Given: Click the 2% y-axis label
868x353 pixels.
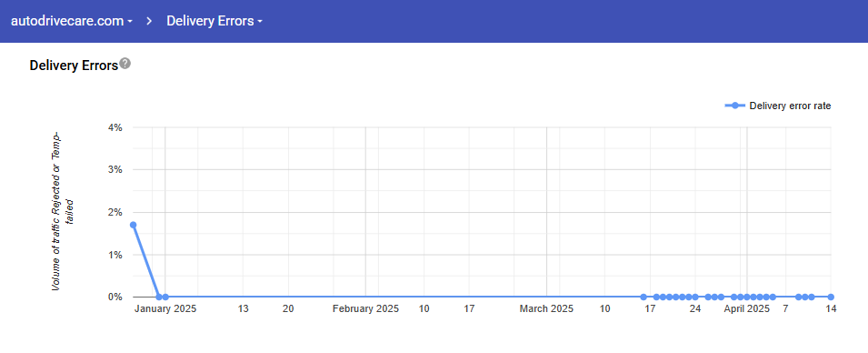Looking at the screenshot, I should click(115, 212).
